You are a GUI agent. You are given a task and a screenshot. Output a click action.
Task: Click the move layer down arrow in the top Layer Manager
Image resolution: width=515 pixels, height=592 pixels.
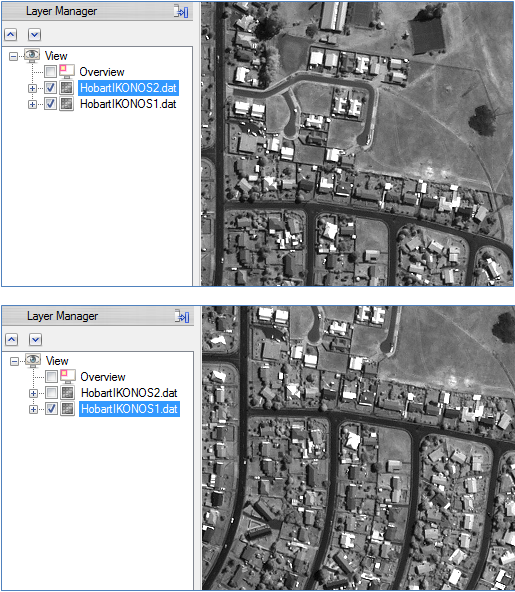[x=34, y=35]
